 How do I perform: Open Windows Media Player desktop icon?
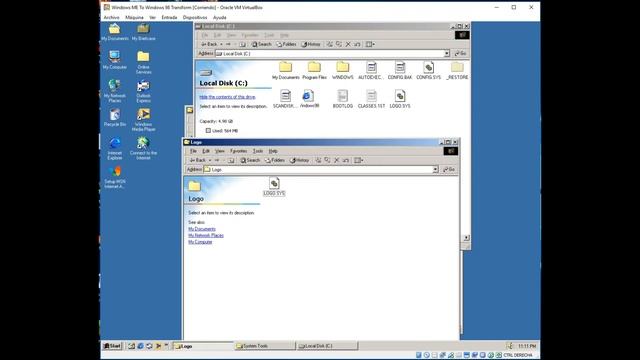click(x=143, y=120)
